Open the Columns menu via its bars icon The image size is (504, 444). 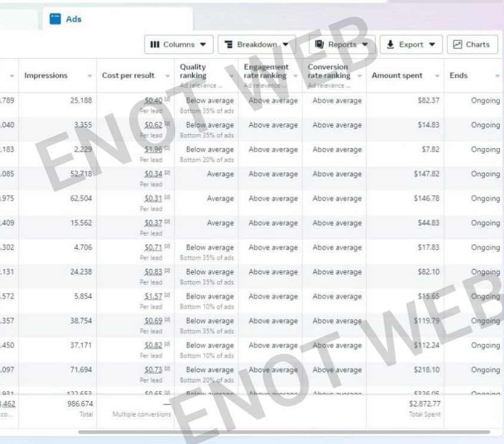[155, 44]
